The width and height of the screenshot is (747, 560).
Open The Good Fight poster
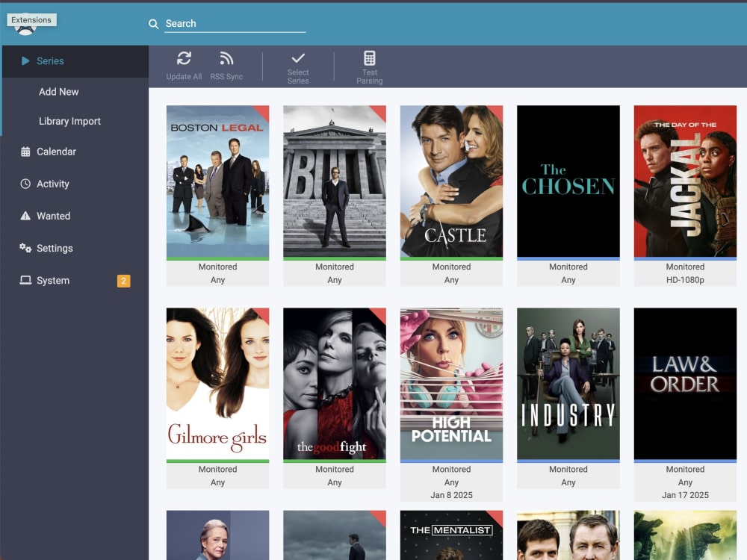tap(335, 383)
